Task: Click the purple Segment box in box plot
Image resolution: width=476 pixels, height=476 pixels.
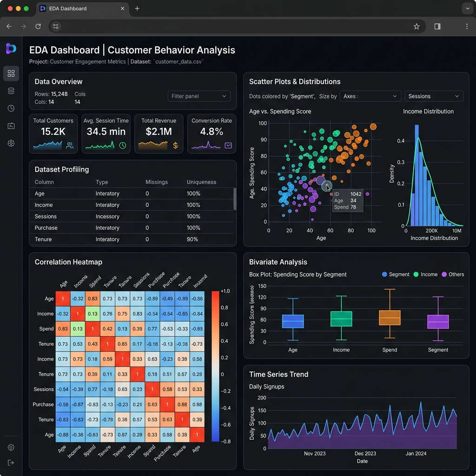Action: click(438, 322)
